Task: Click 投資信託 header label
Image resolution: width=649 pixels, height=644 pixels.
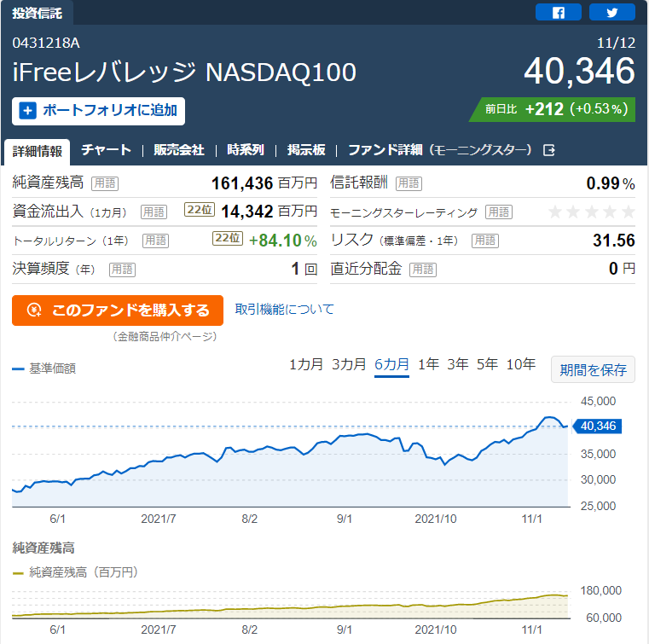Action: [x=37, y=13]
